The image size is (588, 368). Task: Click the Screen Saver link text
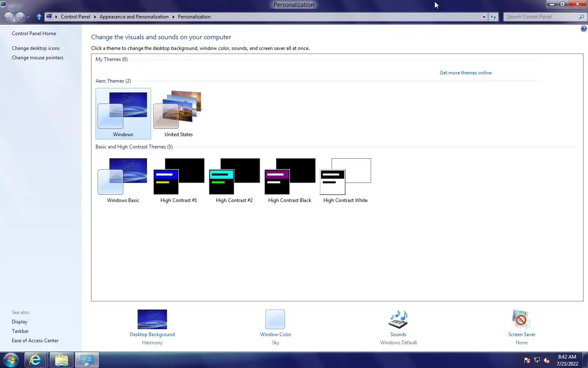522,334
